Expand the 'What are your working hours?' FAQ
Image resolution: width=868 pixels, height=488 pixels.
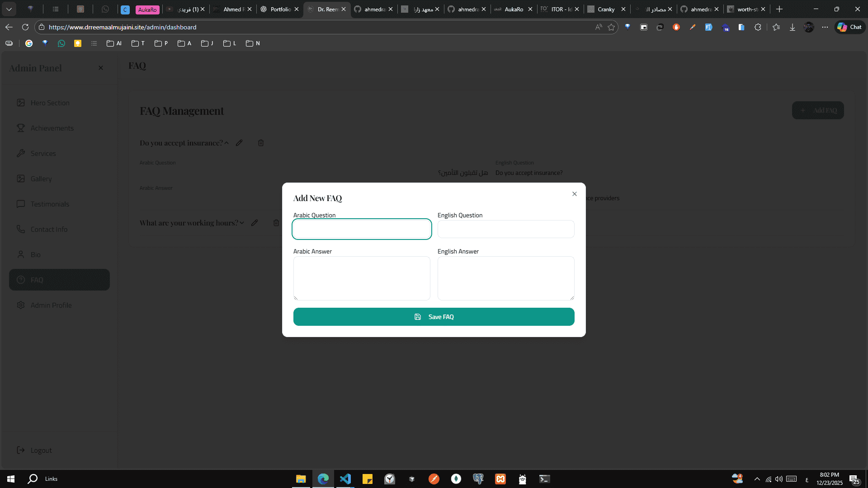coord(242,223)
